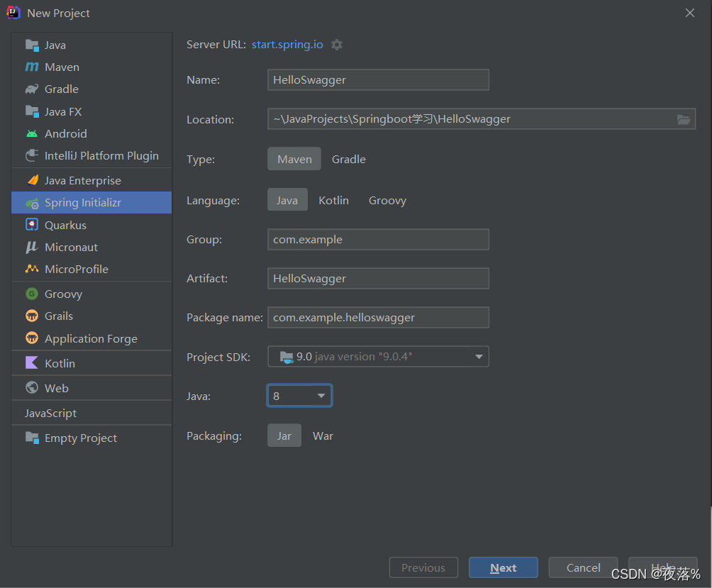
Task: Choose the Quarkus icon in the project list
Action: pos(32,225)
